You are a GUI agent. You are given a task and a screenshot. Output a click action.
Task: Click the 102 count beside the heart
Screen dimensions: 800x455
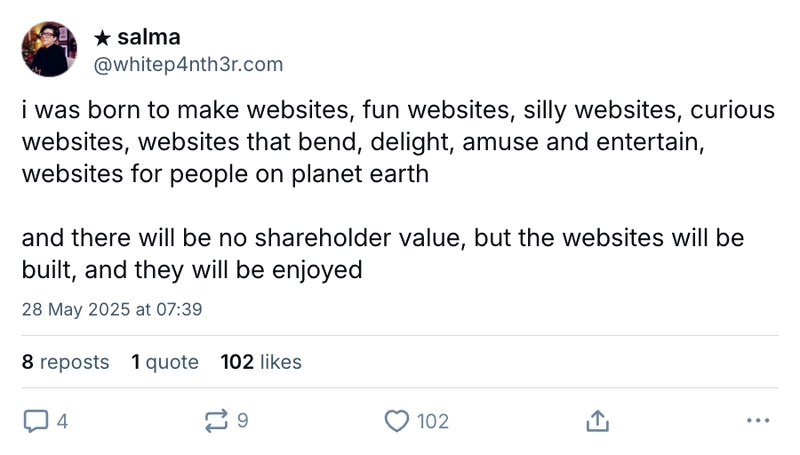click(432, 422)
